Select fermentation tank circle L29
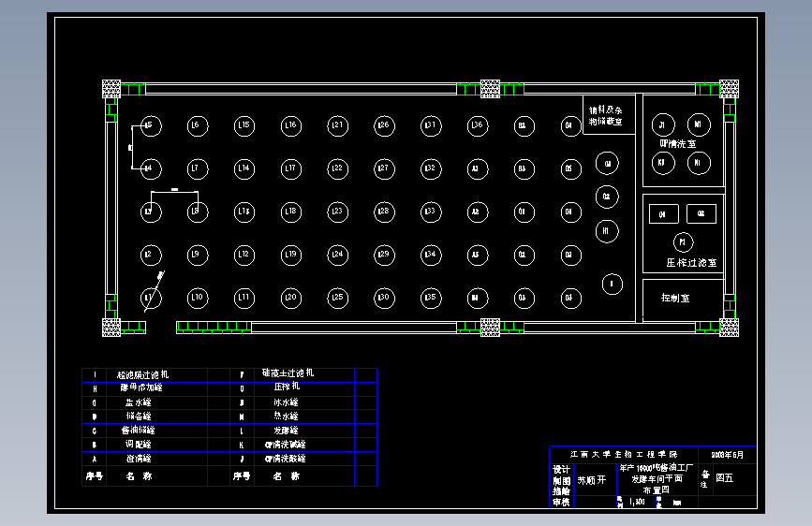 [384, 255]
